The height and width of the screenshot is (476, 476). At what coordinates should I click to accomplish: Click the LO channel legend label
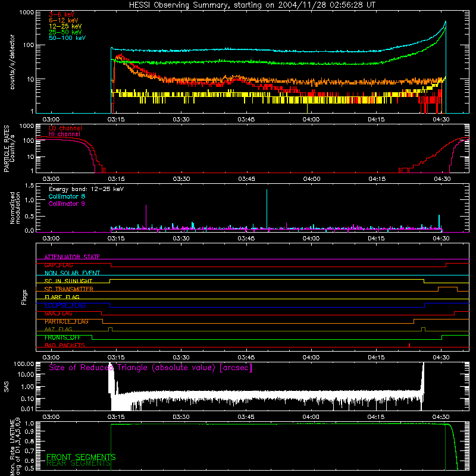coord(65,128)
